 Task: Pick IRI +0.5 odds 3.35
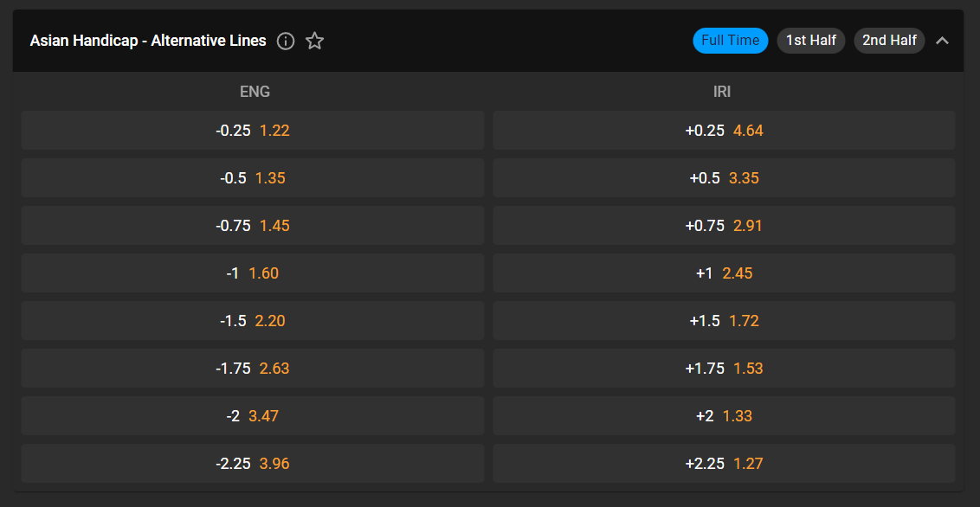[724, 178]
